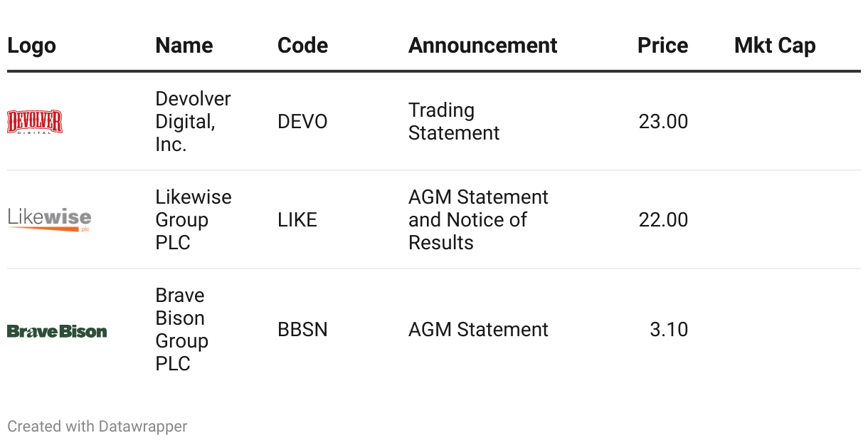The image size is (868, 443).
Task: Open the Trading Statement announcement
Action: pos(454,122)
